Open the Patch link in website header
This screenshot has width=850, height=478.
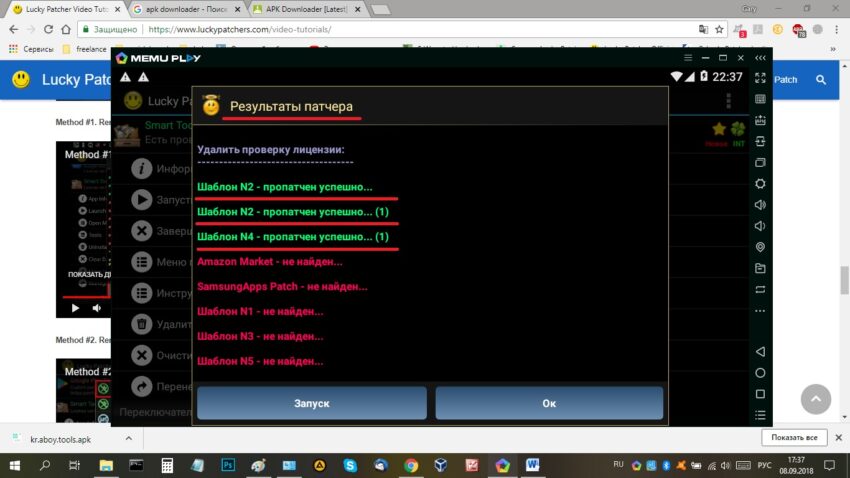coord(785,80)
